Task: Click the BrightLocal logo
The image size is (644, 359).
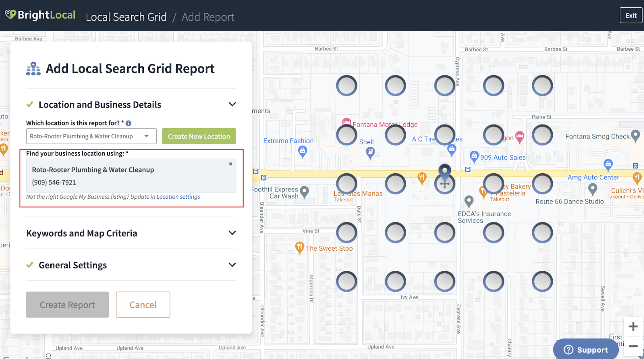Action: point(40,15)
